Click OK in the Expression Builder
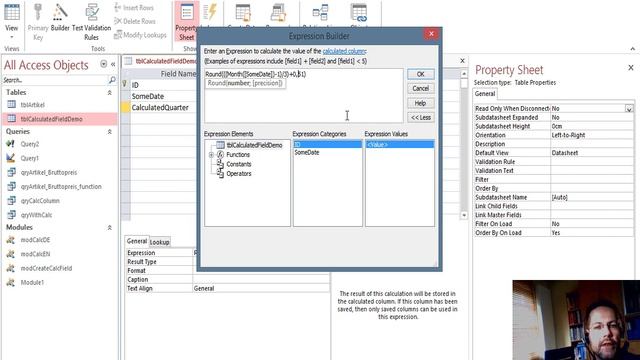 (x=420, y=74)
